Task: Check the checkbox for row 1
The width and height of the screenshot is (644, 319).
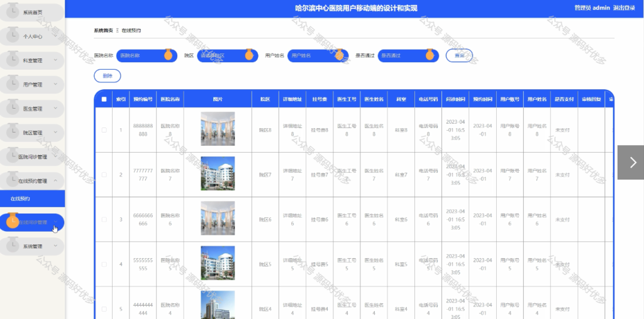Action: pos(104,130)
